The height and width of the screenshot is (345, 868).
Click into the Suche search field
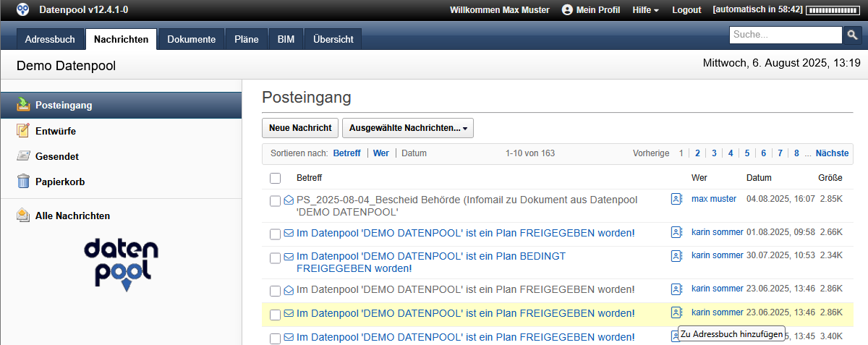785,35
